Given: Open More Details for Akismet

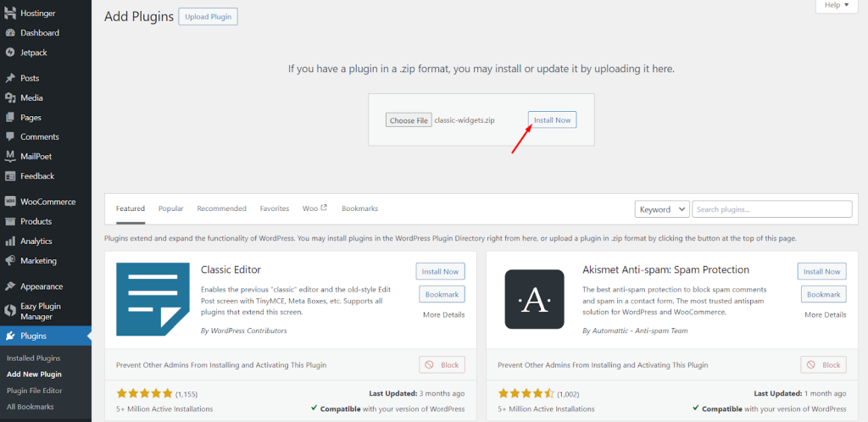Looking at the screenshot, I should pyautogui.click(x=826, y=314).
